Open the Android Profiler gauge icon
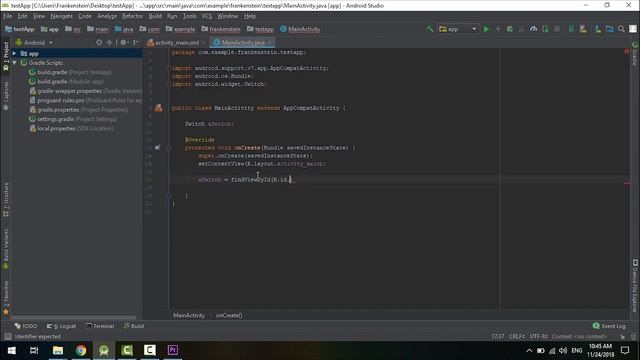Image resolution: width=640 pixels, height=360 pixels. (x=533, y=29)
